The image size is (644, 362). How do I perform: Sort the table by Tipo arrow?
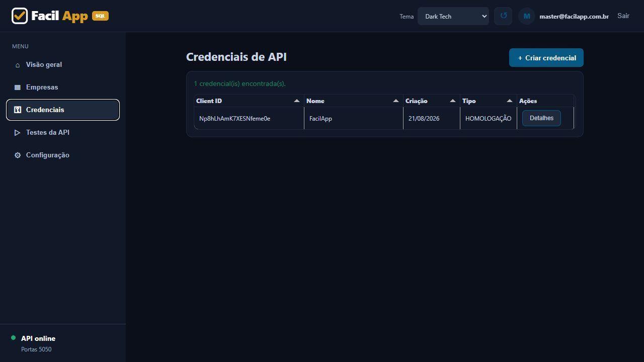pyautogui.click(x=510, y=101)
